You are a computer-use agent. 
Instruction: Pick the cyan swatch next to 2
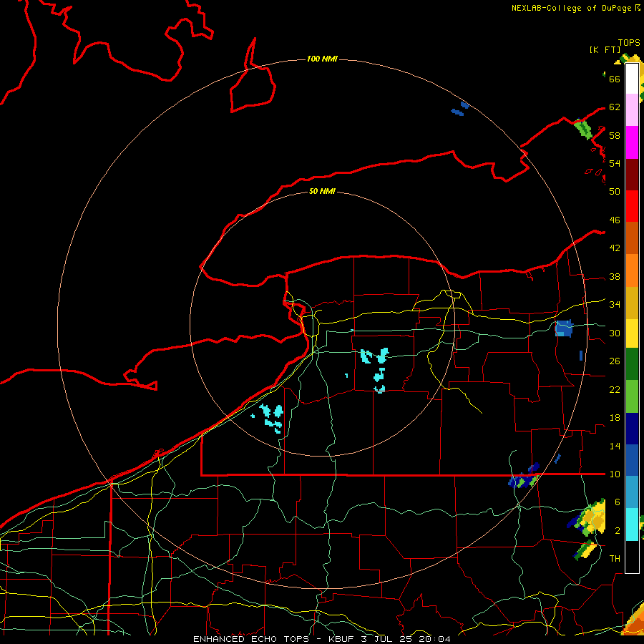(632, 525)
